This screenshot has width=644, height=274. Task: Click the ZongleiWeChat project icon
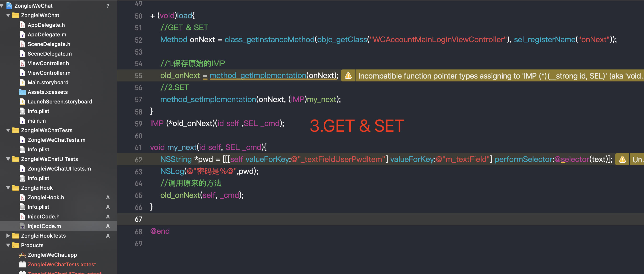(9, 6)
